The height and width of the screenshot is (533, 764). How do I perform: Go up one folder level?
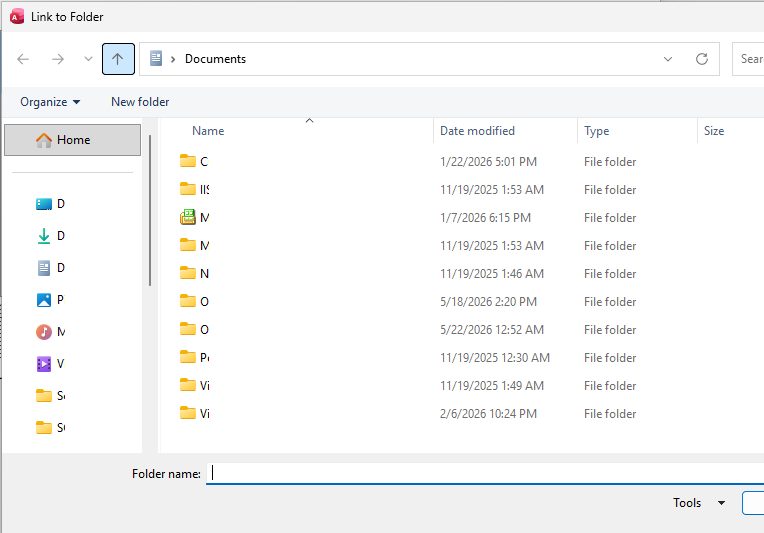118,59
